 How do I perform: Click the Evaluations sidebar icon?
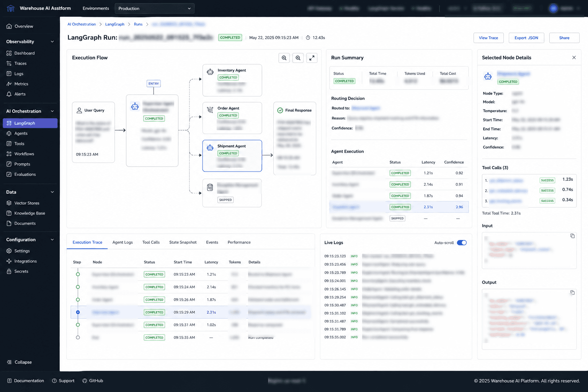(9, 175)
